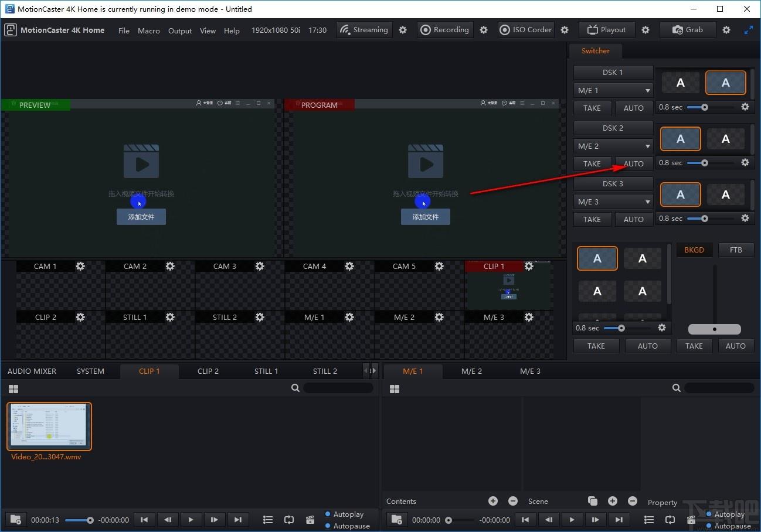Click search icon in CLIP 1 panel

295,388
